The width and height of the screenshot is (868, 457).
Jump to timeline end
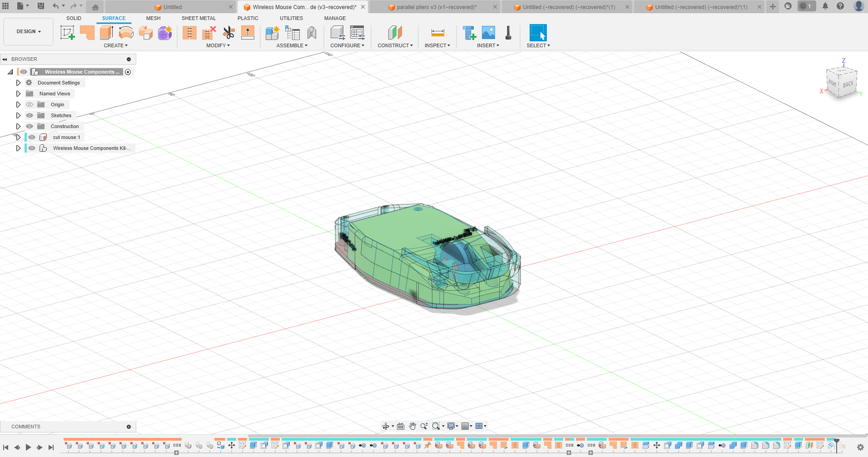(x=51, y=447)
